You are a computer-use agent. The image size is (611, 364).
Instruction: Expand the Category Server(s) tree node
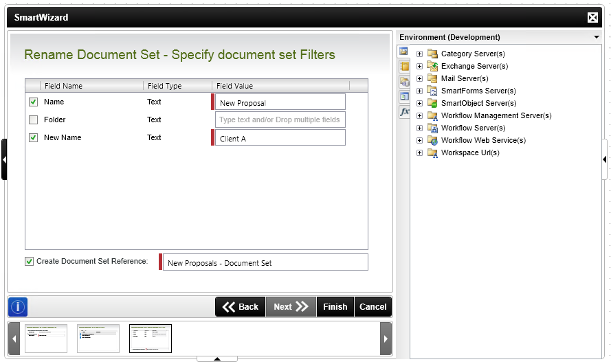tap(419, 54)
